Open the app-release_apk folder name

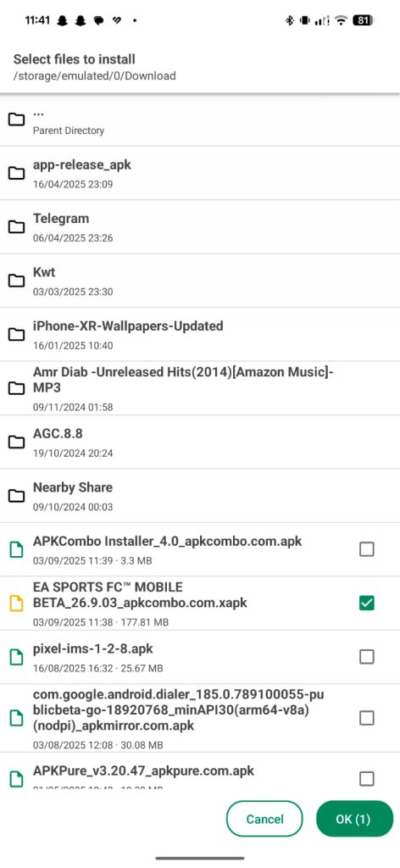[x=82, y=165]
